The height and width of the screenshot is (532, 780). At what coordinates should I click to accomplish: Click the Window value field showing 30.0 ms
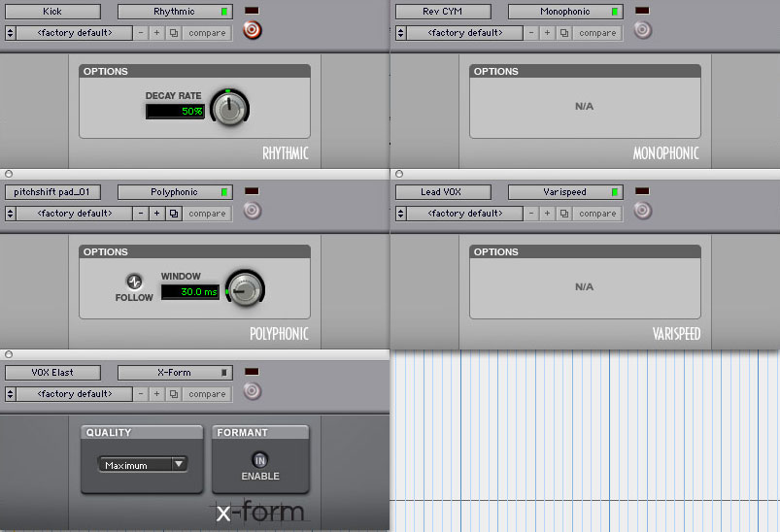tap(189, 291)
